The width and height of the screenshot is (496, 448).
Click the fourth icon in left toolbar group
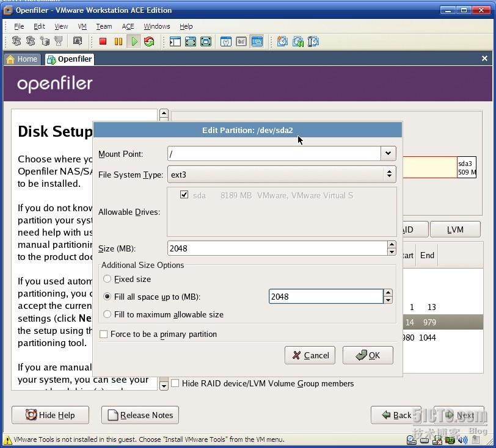click(59, 41)
